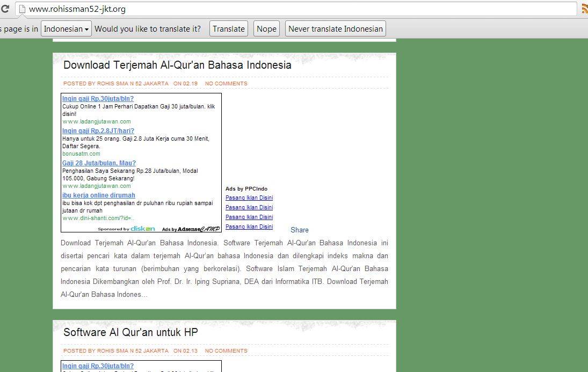
Task: Focus the address bar showing www.rohissman52-jkt.org
Action: tap(296, 9)
